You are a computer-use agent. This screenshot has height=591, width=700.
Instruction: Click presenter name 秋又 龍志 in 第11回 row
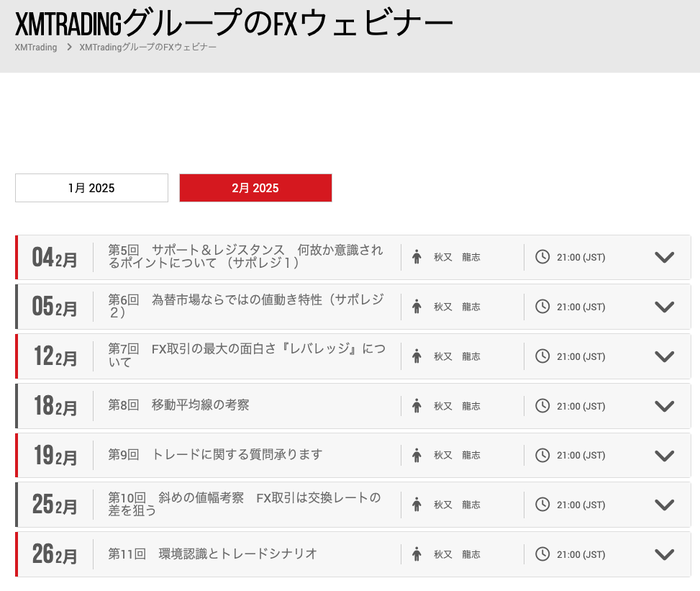point(457,554)
